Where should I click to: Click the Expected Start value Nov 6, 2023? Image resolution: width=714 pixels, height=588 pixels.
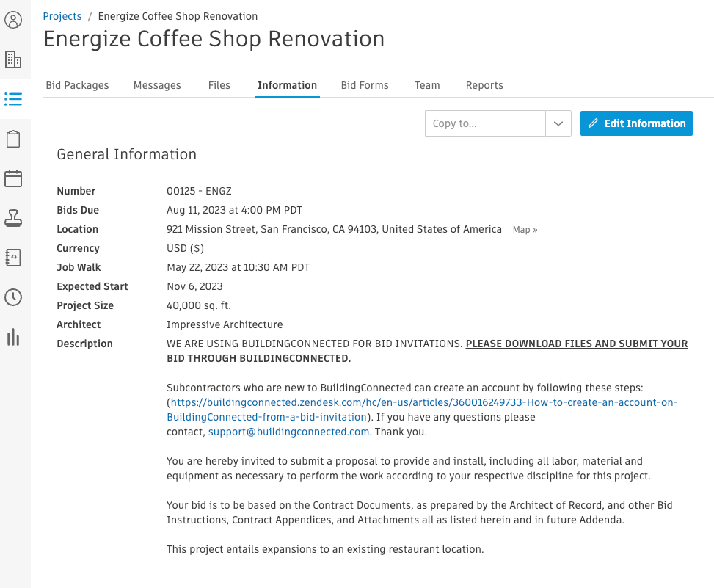click(195, 286)
